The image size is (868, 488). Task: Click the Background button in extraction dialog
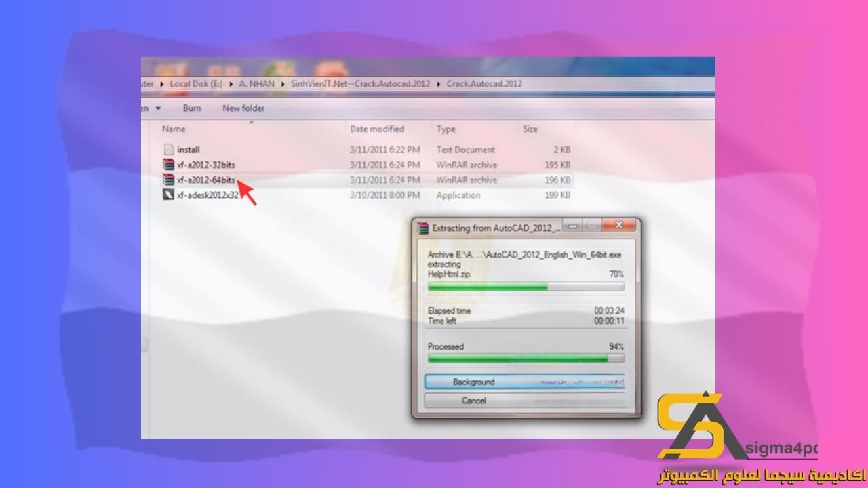pyautogui.click(x=524, y=382)
